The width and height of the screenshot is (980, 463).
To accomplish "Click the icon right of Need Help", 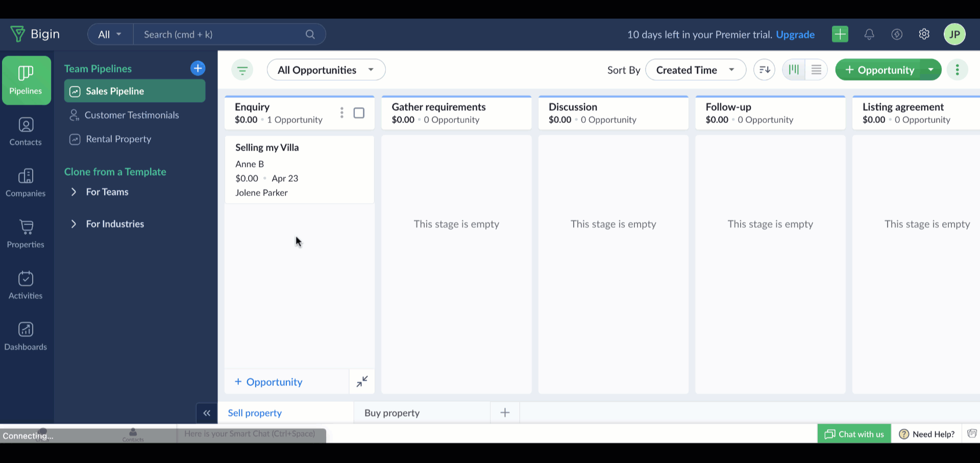I will click(x=972, y=434).
